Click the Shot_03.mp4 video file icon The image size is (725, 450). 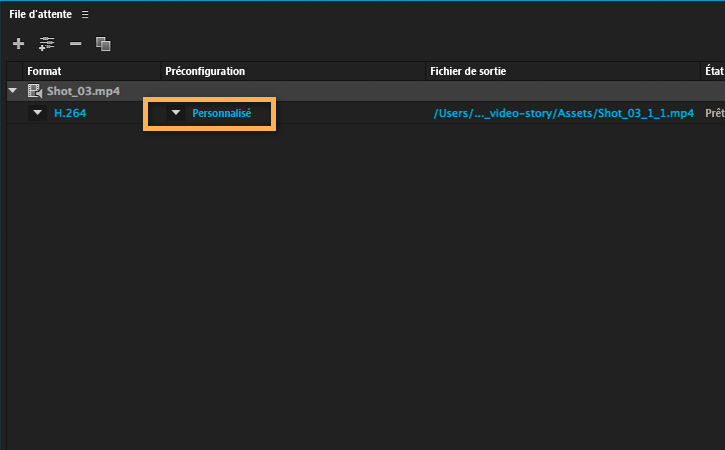(x=35, y=91)
